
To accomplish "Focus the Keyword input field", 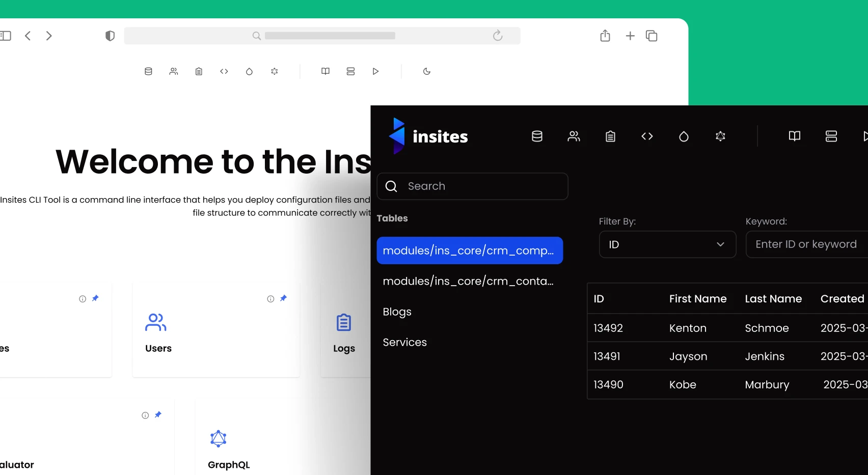I will point(806,244).
